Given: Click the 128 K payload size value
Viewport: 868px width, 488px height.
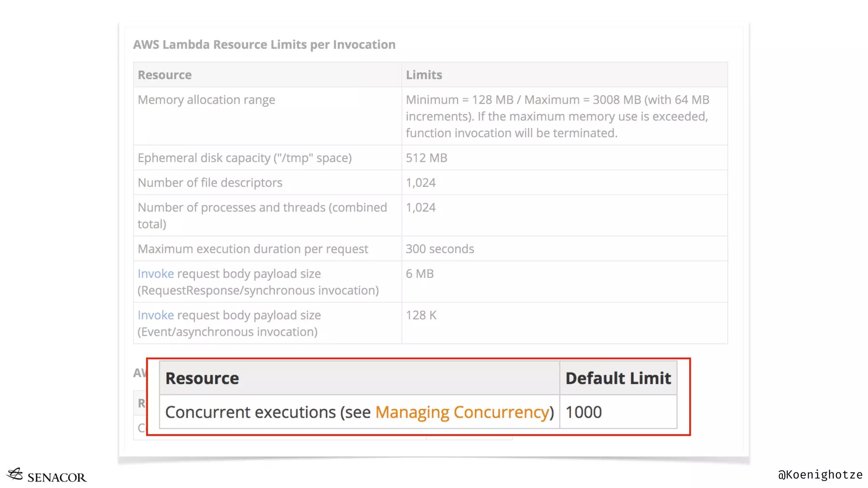Looking at the screenshot, I should pyautogui.click(x=421, y=316).
